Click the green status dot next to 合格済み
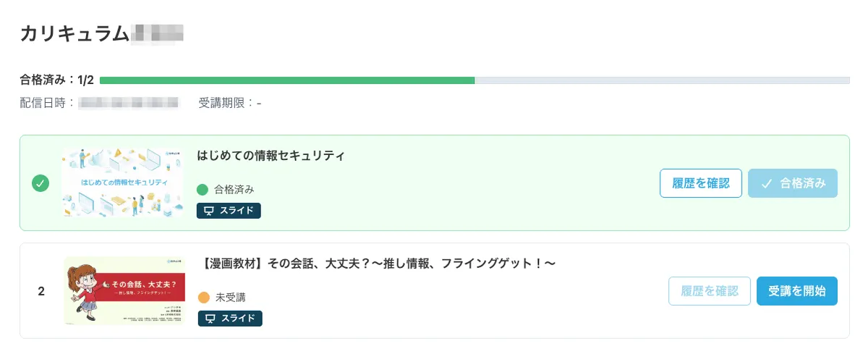 point(203,190)
